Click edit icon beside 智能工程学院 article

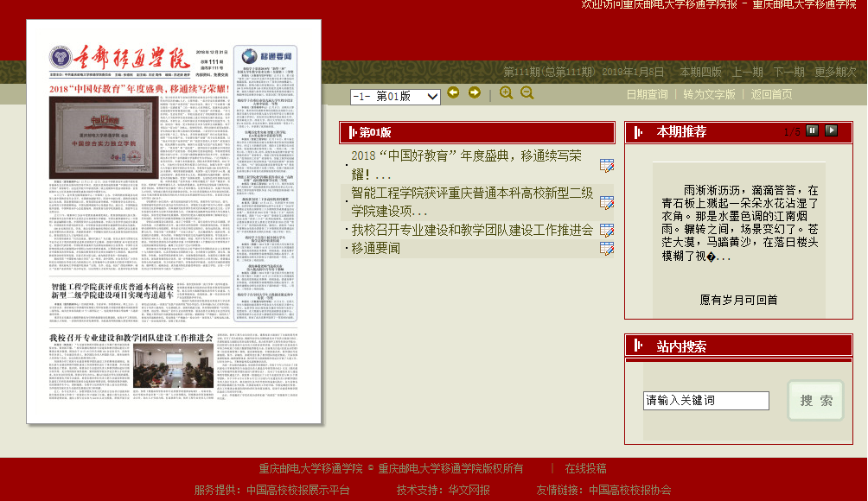[607, 203]
